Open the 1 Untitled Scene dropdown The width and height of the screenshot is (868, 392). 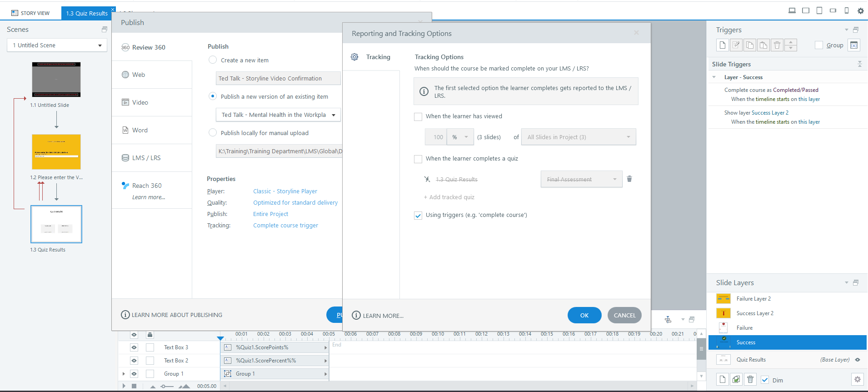pos(57,45)
